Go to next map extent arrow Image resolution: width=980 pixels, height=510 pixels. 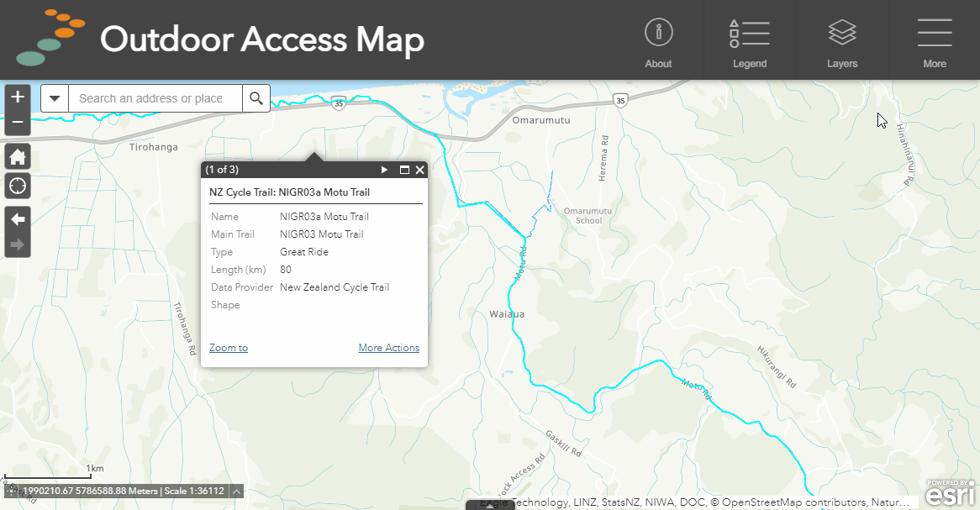pyautogui.click(x=18, y=244)
